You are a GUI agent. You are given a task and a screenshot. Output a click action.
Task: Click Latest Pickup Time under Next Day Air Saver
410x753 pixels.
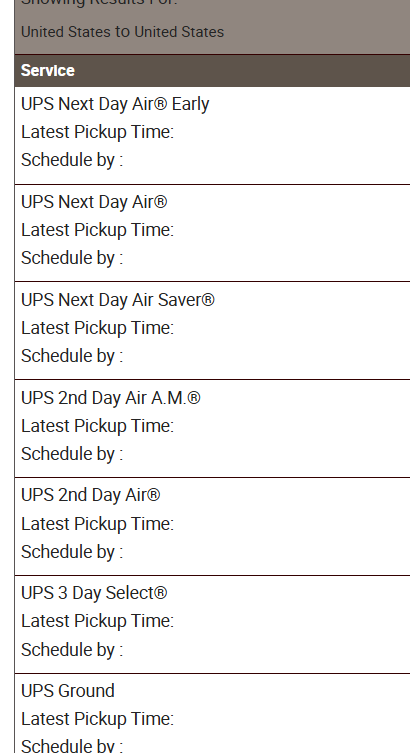click(97, 328)
